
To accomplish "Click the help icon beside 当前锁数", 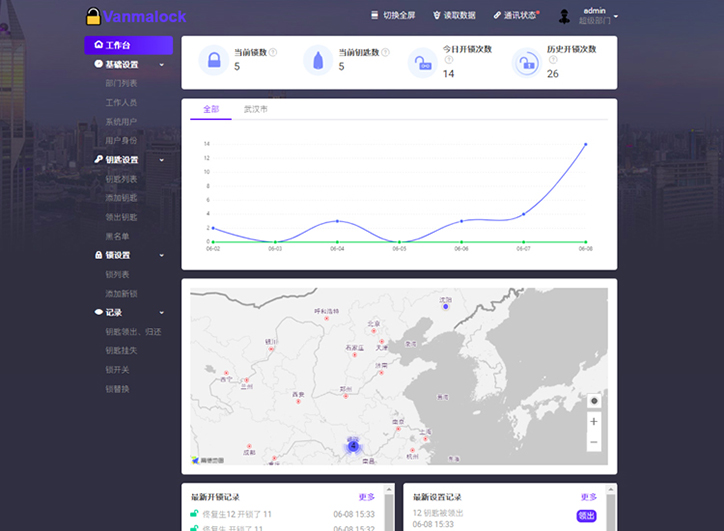I will pyautogui.click(x=273, y=52).
